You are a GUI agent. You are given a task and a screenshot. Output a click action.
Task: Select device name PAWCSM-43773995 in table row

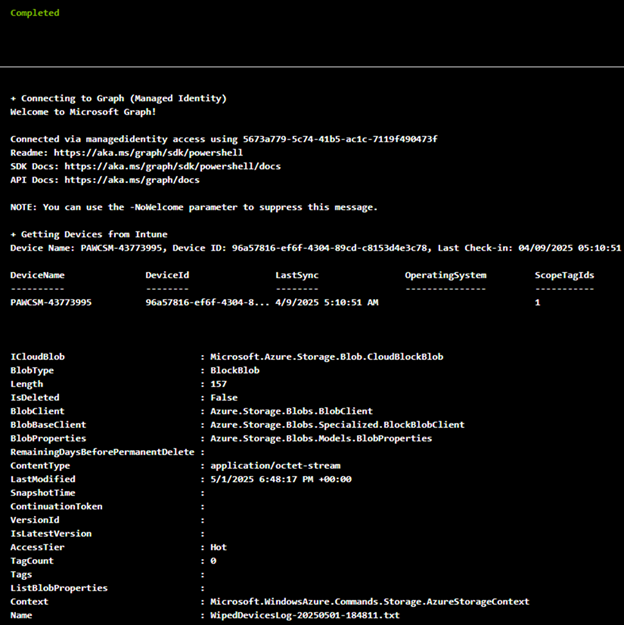click(x=51, y=302)
